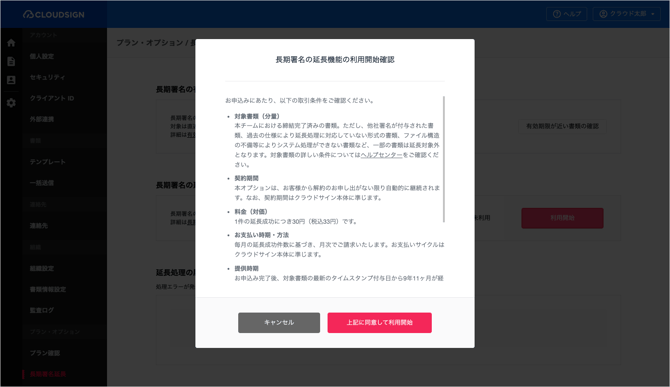
Task: Open the contacts icon in sidebar
Action: 11,80
